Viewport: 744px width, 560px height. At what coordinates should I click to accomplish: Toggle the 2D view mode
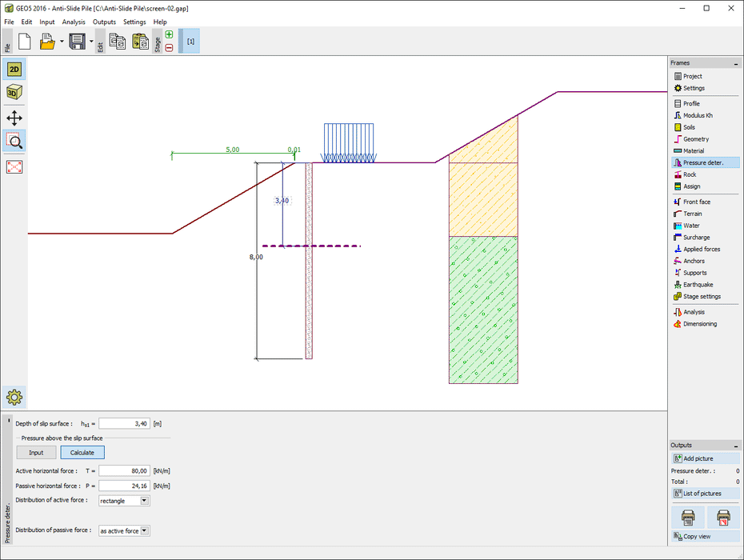[14, 69]
